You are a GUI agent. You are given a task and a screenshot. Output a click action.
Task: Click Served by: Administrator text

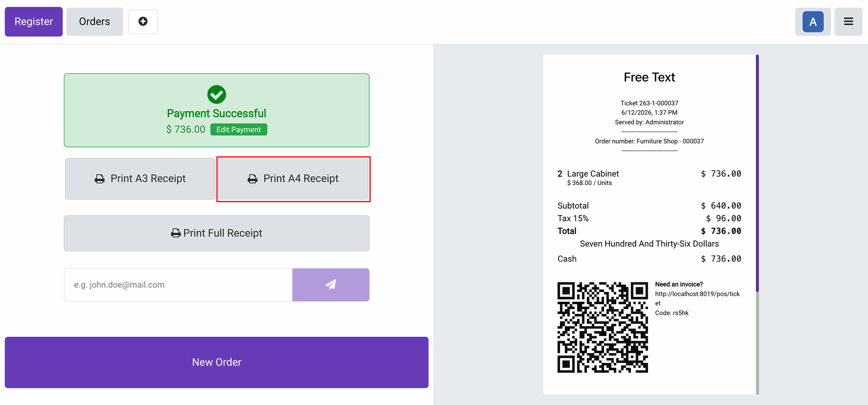click(x=649, y=122)
